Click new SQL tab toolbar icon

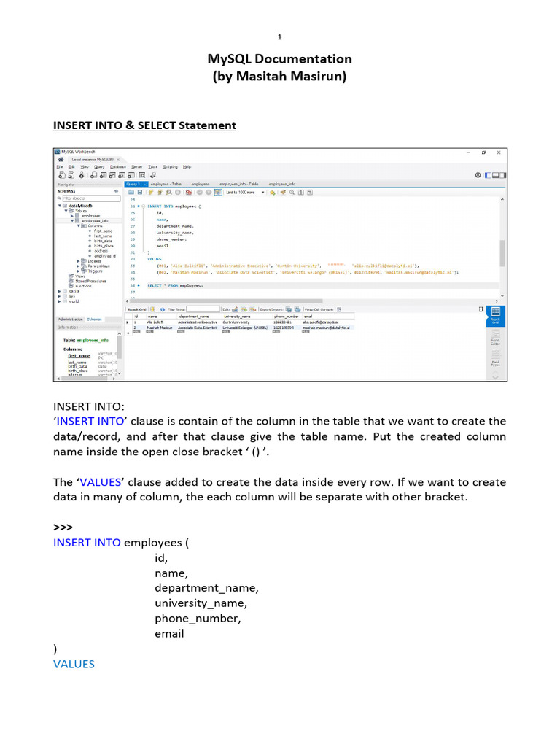[x=62, y=175]
